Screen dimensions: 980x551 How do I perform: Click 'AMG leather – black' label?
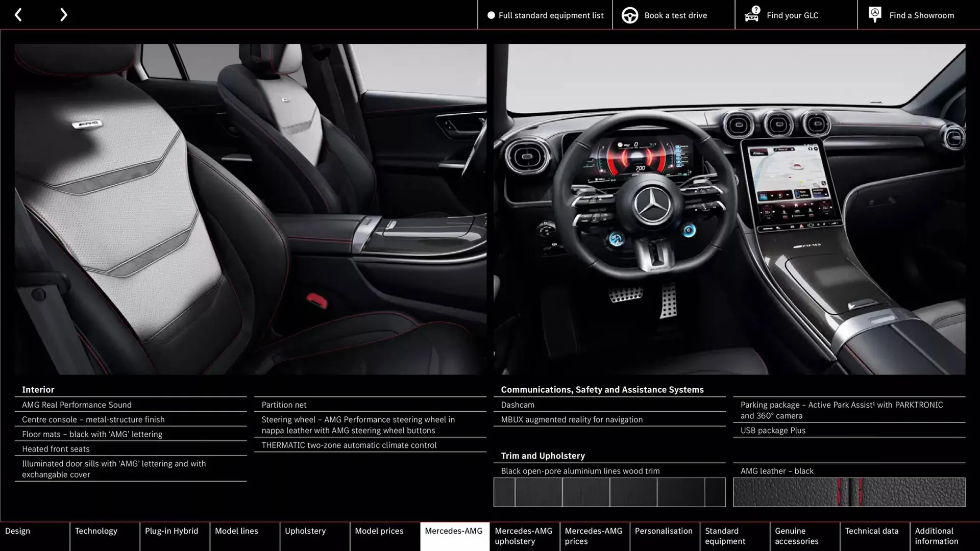point(777,471)
